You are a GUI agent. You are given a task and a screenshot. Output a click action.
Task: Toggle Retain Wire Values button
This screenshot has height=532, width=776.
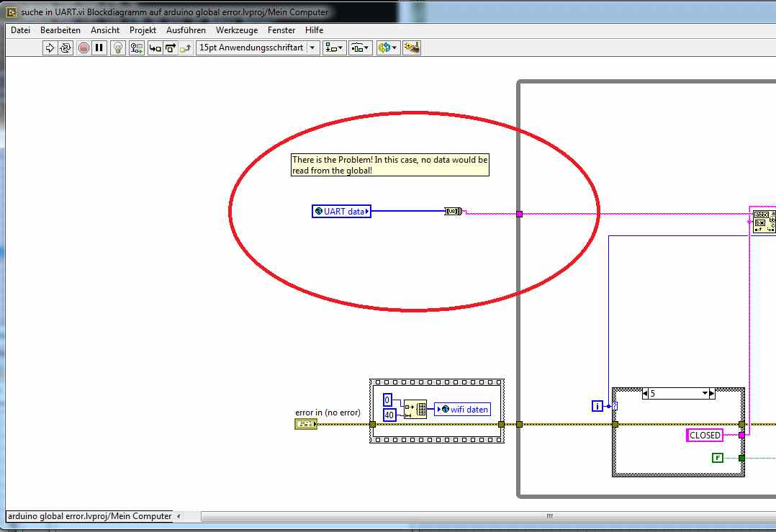tap(137, 48)
